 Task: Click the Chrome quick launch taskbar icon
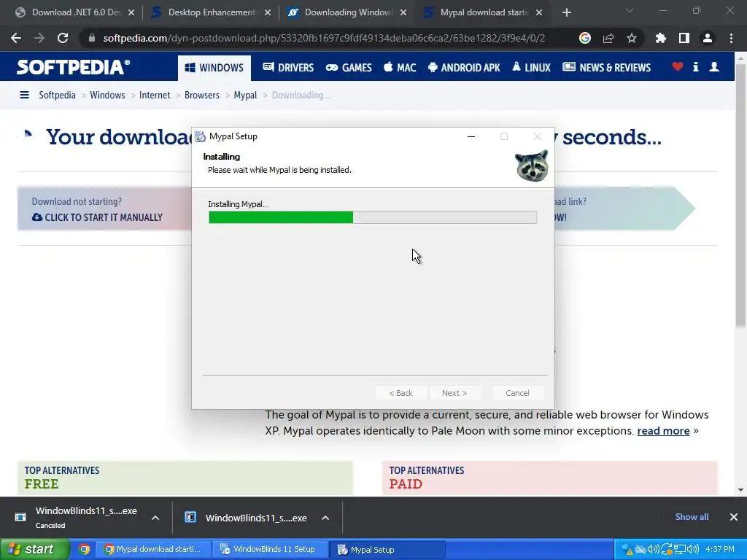(84, 550)
